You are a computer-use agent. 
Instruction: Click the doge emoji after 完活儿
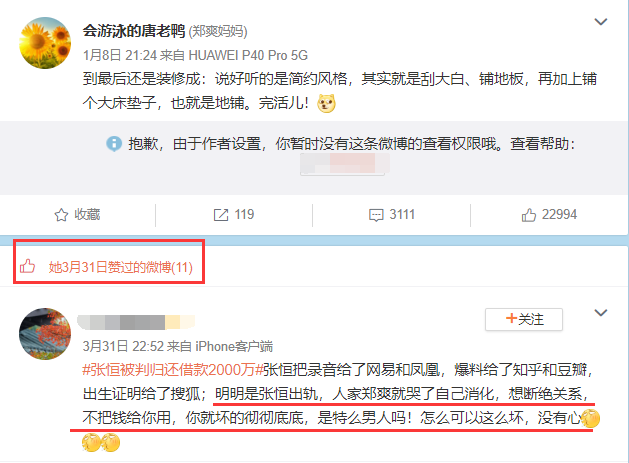click(326, 104)
